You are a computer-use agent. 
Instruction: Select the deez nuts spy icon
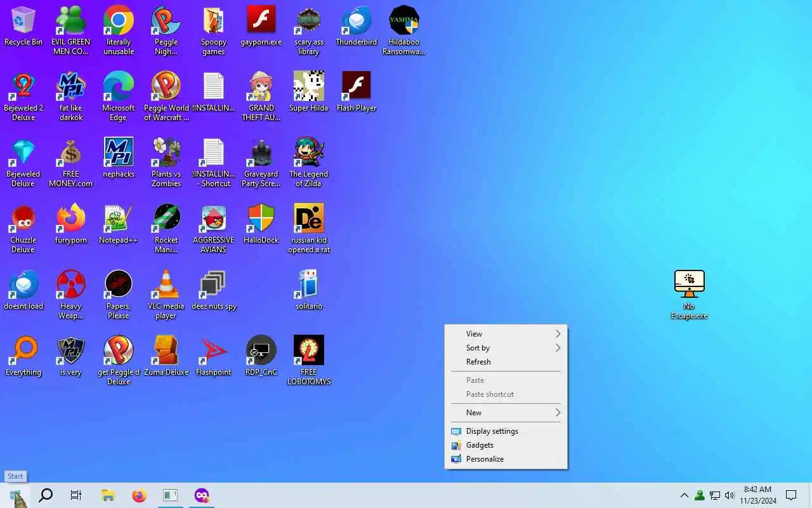(x=214, y=290)
